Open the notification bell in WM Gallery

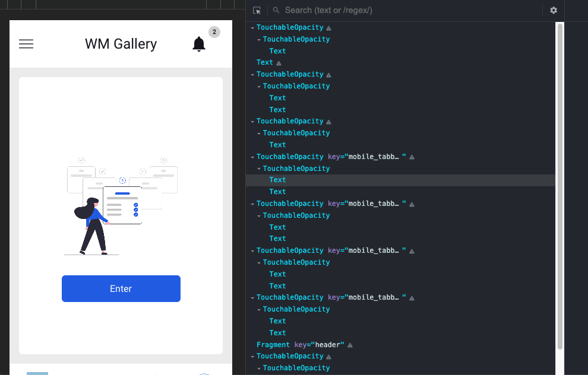pos(199,43)
